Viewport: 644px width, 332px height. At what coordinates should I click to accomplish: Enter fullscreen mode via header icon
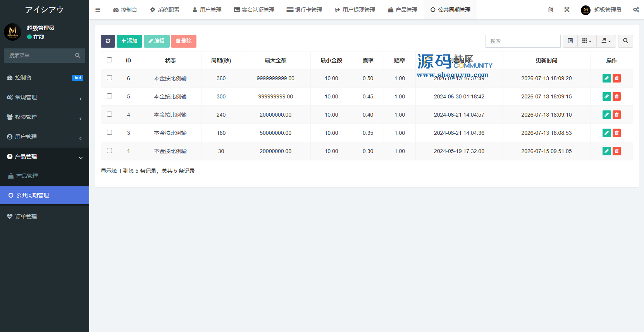567,10
